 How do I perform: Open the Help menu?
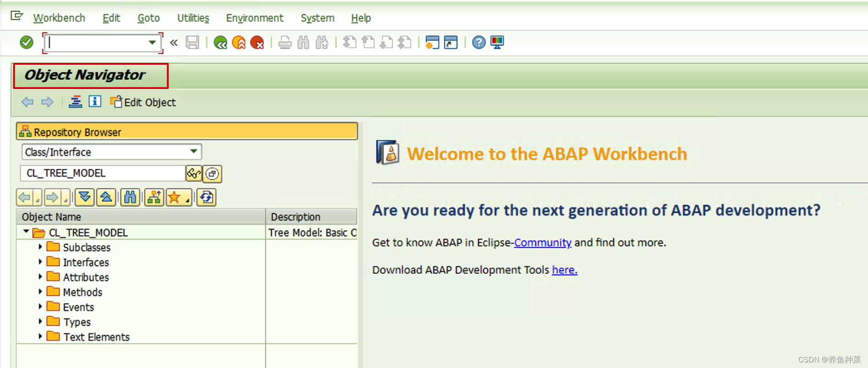point(361,18)
